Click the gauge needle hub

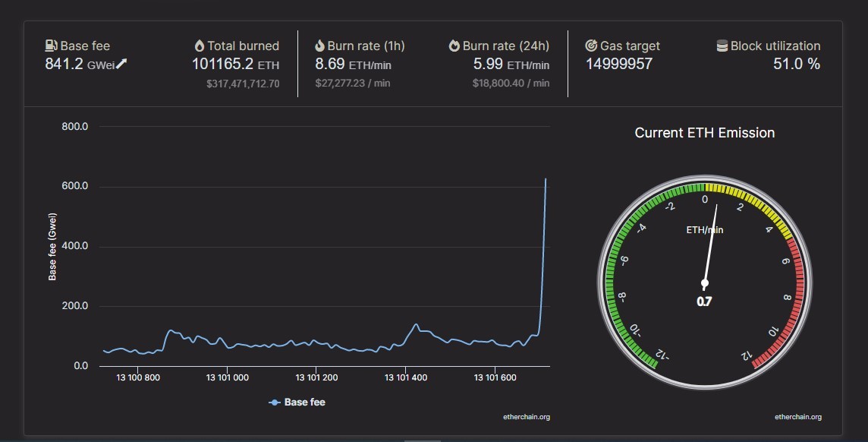(705, 283)
